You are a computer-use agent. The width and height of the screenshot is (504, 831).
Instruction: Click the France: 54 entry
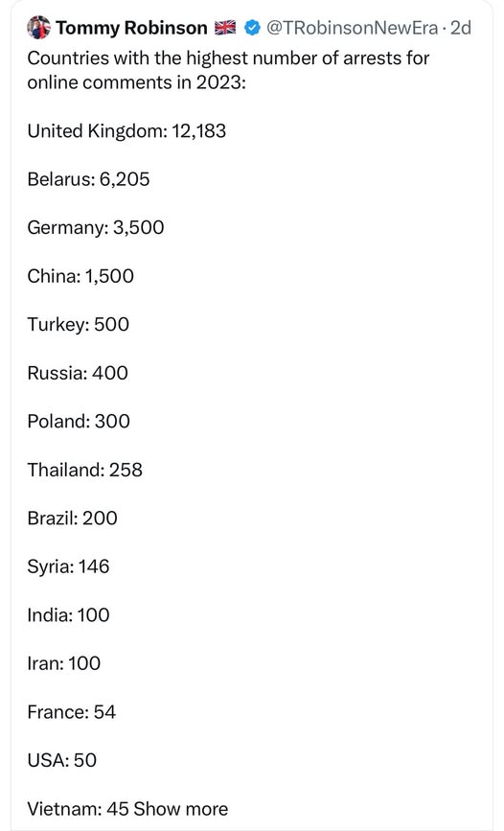71,712
